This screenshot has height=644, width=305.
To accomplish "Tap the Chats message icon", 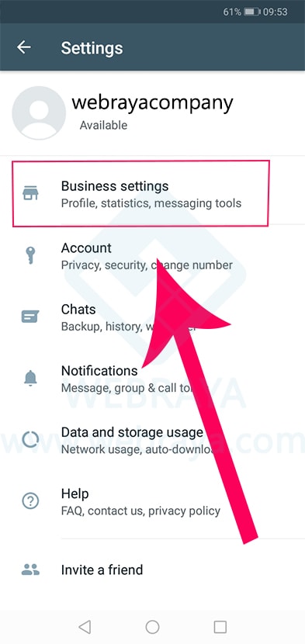I will [30, 317].
